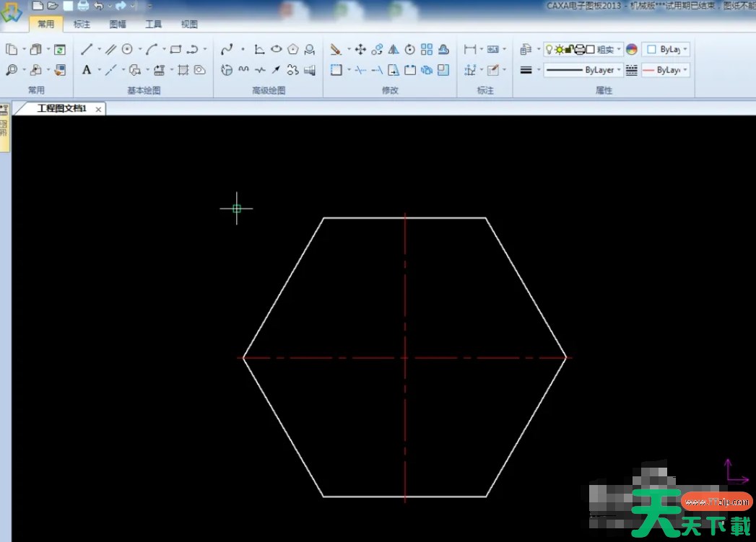
Task: Open the 粗实 layer dropdown
Action: (620, 49)
